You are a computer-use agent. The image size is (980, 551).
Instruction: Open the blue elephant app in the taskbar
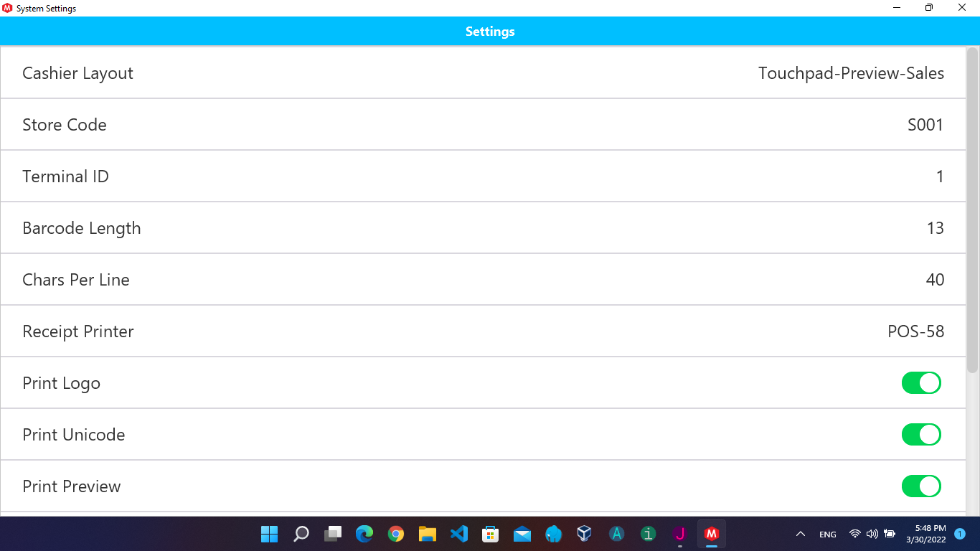554,534
